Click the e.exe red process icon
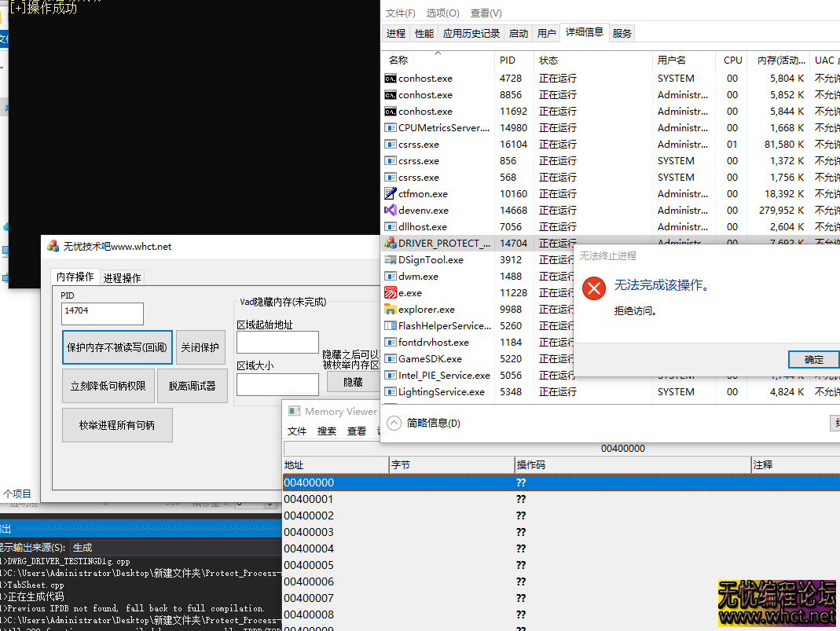 click(x=391, y=292)
